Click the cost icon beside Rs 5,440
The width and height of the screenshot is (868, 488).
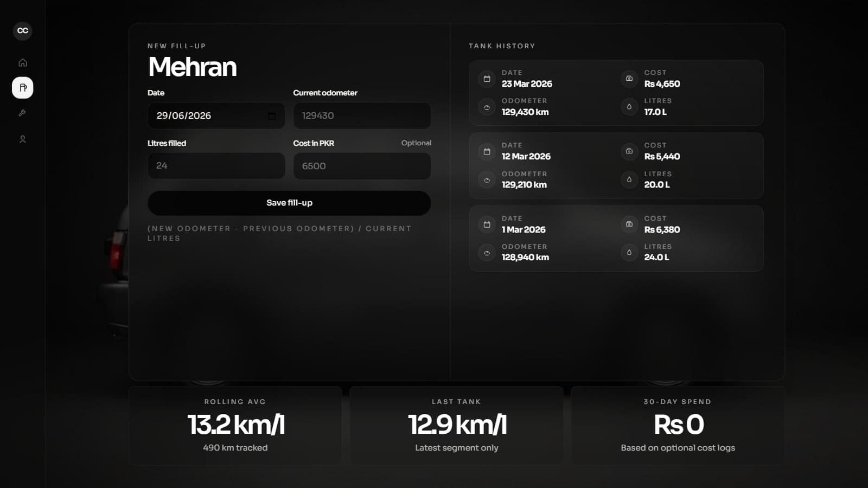coord(629,151)
